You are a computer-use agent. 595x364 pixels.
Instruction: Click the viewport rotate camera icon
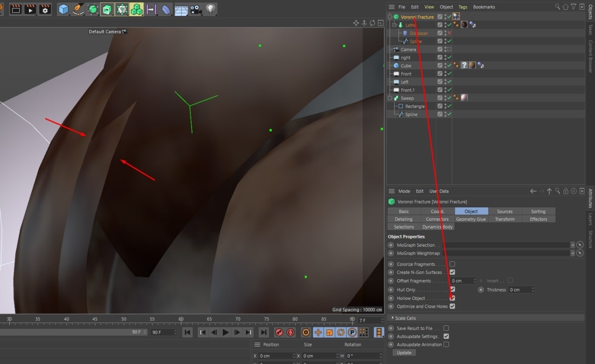pyautogui.click(x=372, y=23)
